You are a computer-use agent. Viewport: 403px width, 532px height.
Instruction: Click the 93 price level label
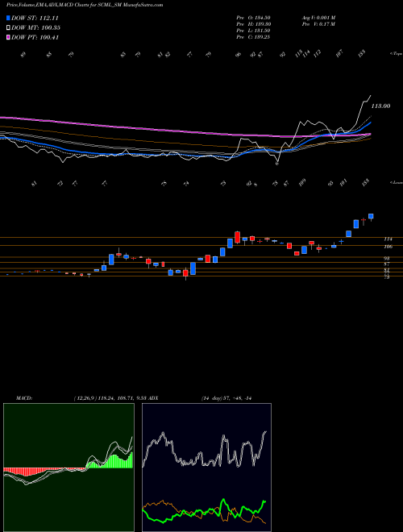click(x=386, y=259)
